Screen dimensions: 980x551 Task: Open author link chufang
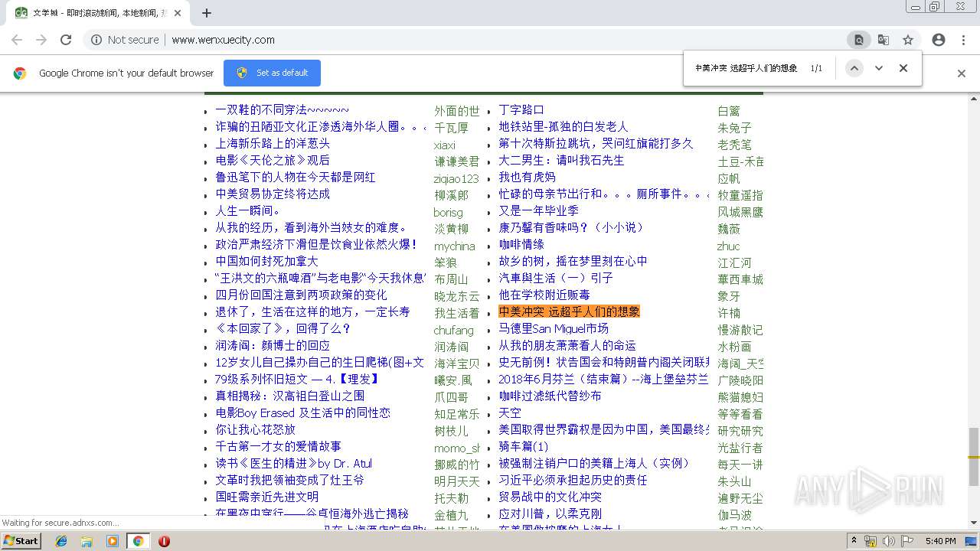(x=454, y=331)
